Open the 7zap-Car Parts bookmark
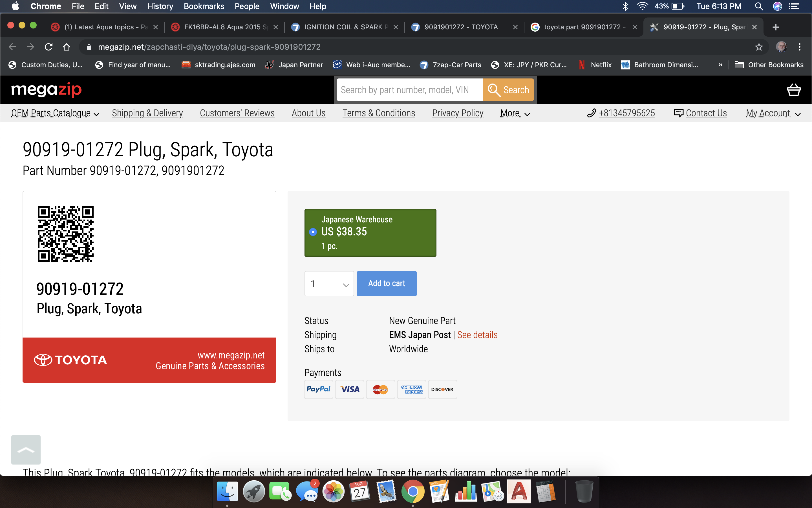 click(x=450, y=65)
